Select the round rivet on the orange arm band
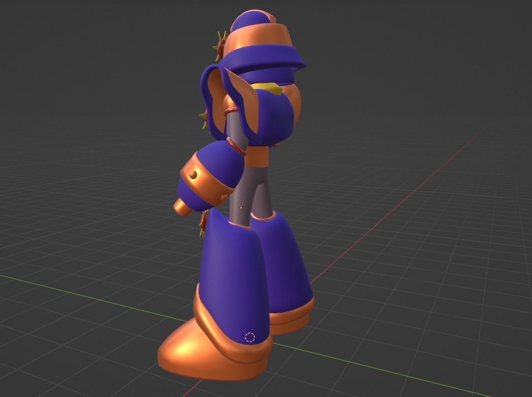This screenshot has width=532, height=397. pyautogui.click(x=193, y=175)
